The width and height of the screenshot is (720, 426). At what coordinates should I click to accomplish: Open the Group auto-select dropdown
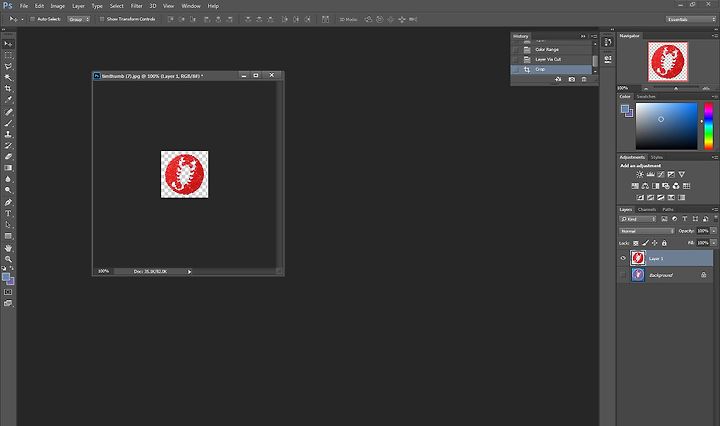point(79,19)
